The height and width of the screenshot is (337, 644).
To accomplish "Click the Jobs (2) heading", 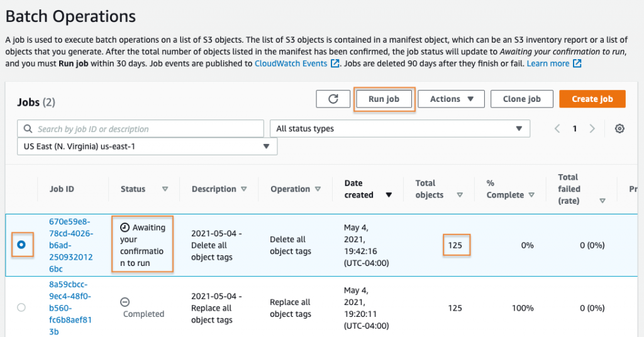I will pos(36,102).
